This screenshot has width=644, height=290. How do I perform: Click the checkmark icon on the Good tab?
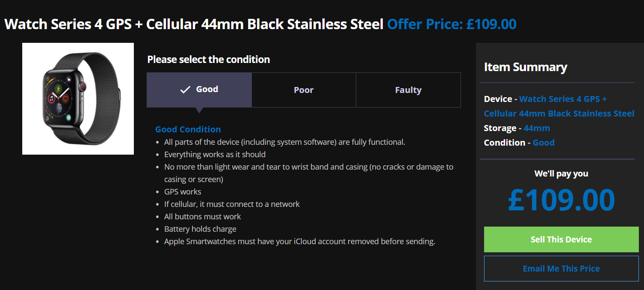tap(185, 90)
